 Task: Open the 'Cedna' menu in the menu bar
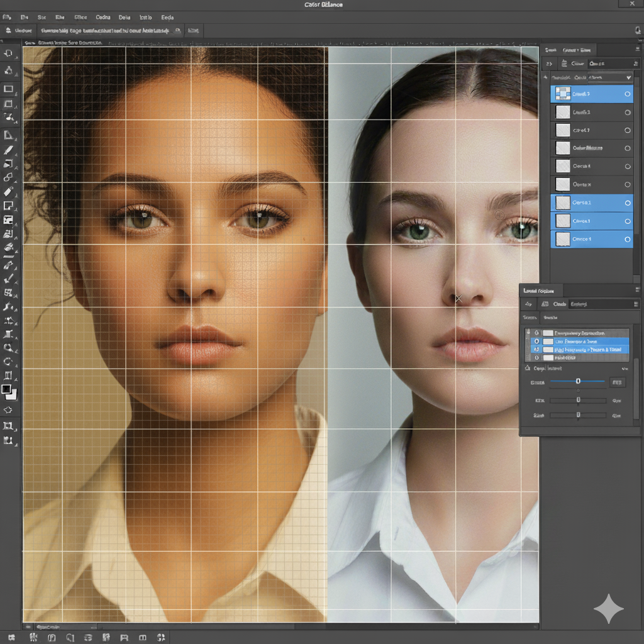point(103,18)
